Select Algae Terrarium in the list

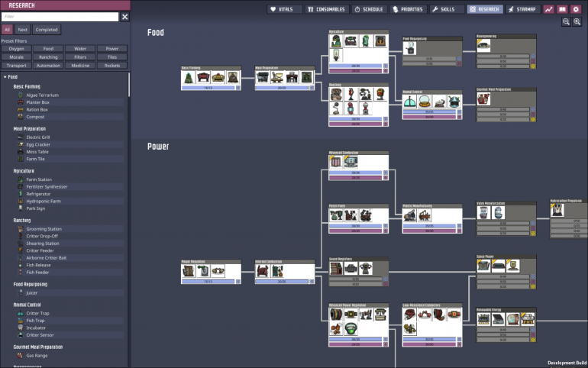pyautogui.click(x=70, y=95)
